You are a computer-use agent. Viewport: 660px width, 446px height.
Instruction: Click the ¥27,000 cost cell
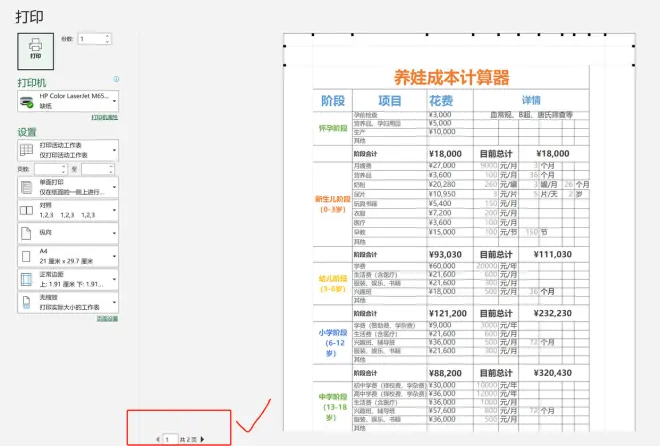coord(442,165)
